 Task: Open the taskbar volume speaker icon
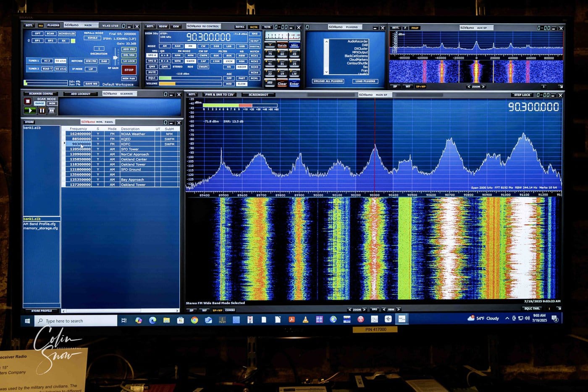pos(527,318)
